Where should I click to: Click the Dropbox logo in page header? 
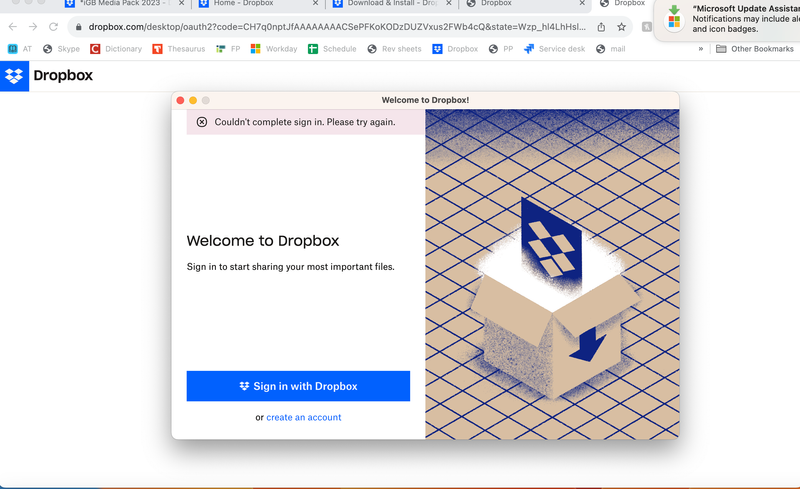46,75
